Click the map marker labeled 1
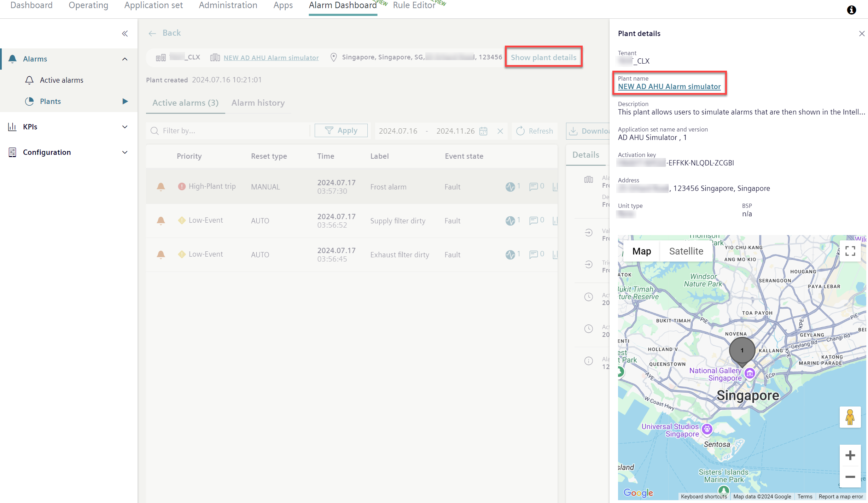The height and width of the screenshot is (503, 868). (x=742, y=351)
